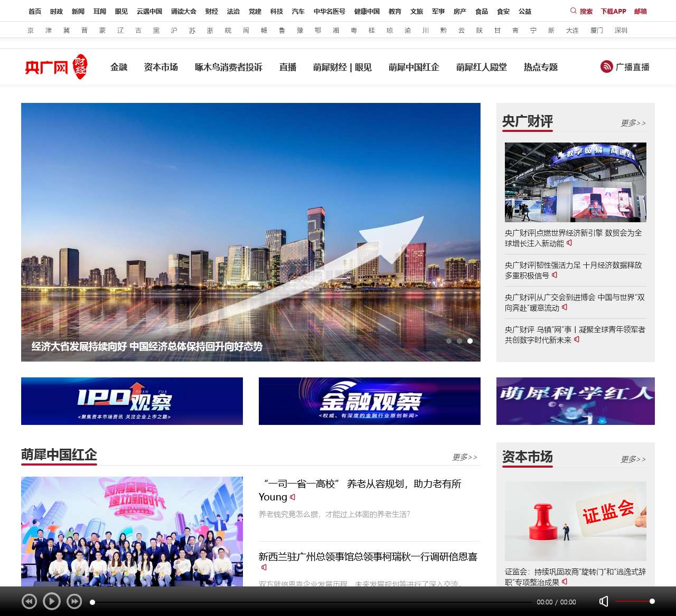Click the search magnifier icon
Image resolution: width=676 pixels, height=616 pixels.
tap(572, 11)
